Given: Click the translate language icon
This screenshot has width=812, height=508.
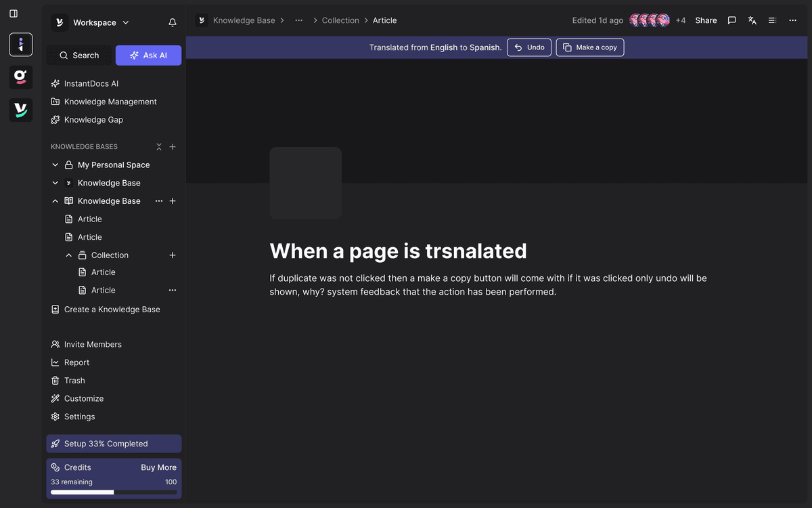Looking at the screenshot, I should [x=752, y=20].
